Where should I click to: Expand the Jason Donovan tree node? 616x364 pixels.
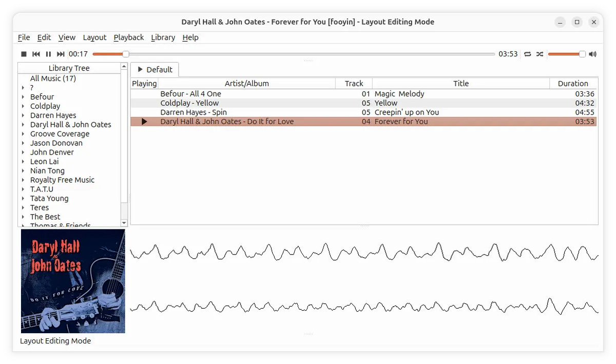click(x=23, y=143)
